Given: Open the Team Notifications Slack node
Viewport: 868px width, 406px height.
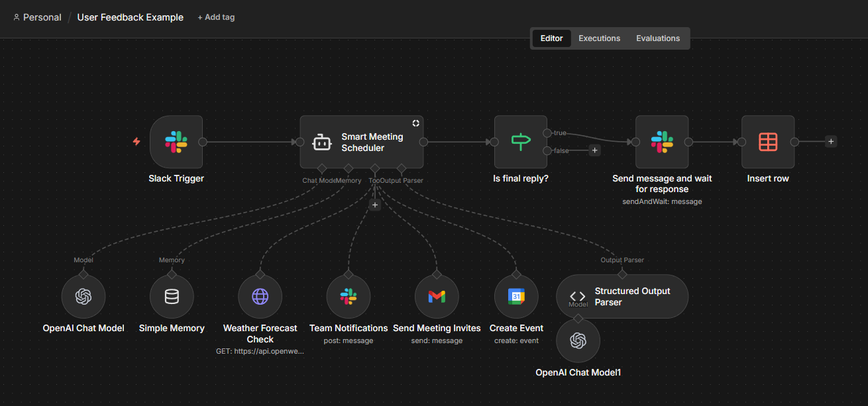Looking at the screenshot, I should 349,296.
